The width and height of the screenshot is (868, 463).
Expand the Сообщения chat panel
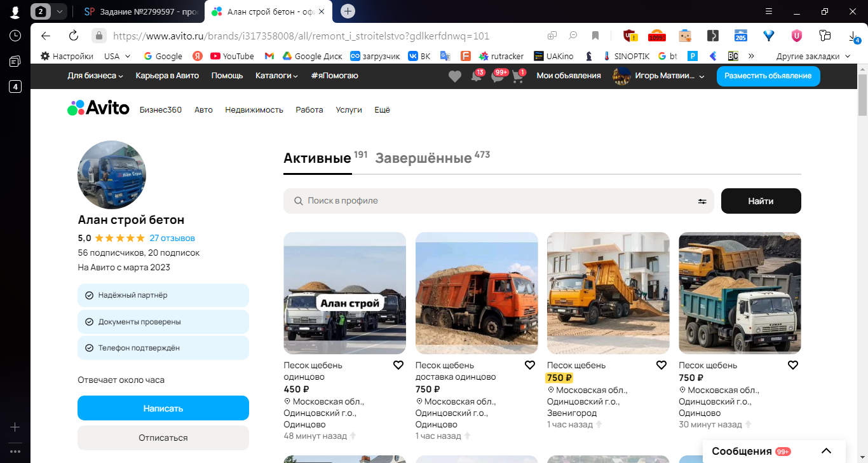[826, 451]
